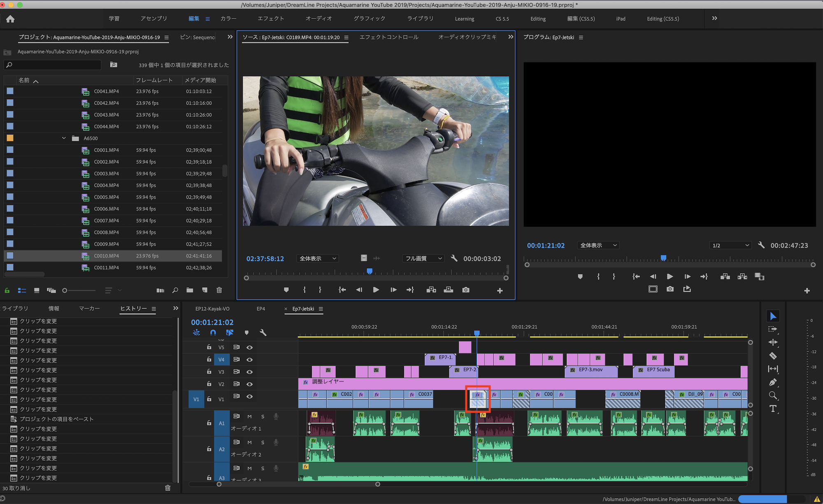This screenshot has height=504, width=823.
Task: Hide track V3 with eye icon
Action: (249, 372)
